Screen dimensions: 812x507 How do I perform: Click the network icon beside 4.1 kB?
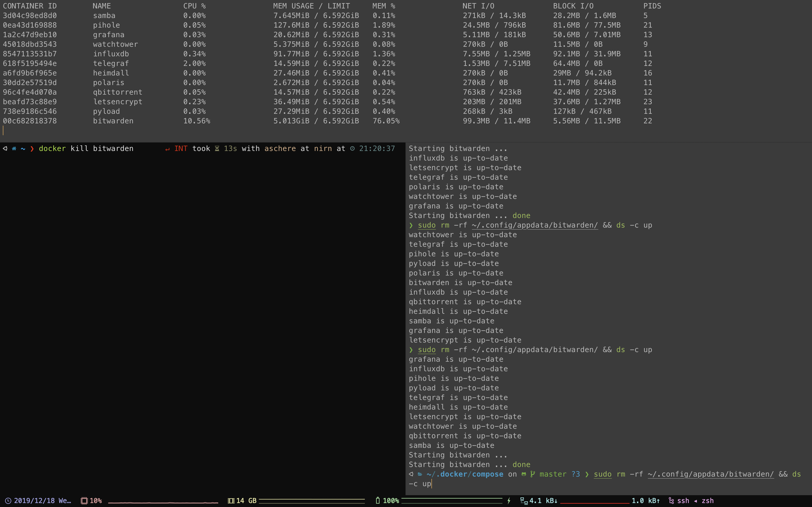point(524,501)
